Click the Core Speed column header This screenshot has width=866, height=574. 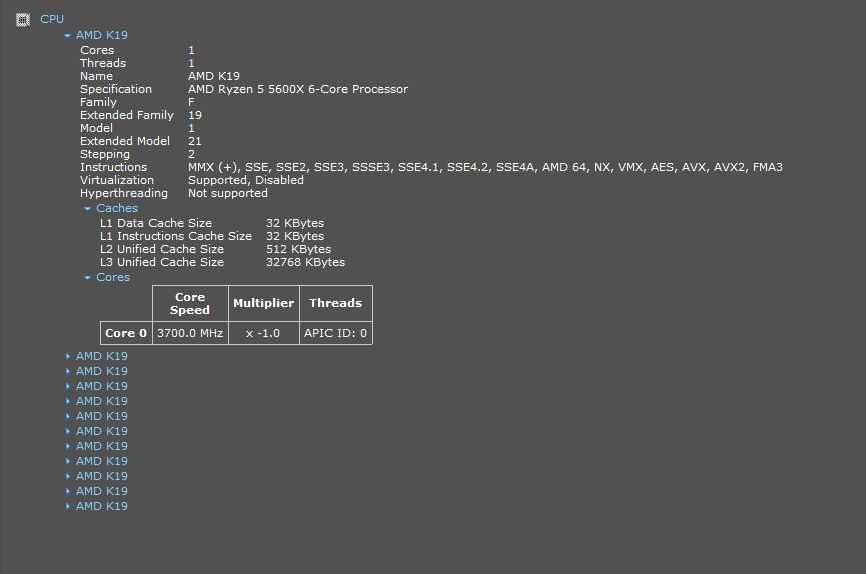point(190,303)
